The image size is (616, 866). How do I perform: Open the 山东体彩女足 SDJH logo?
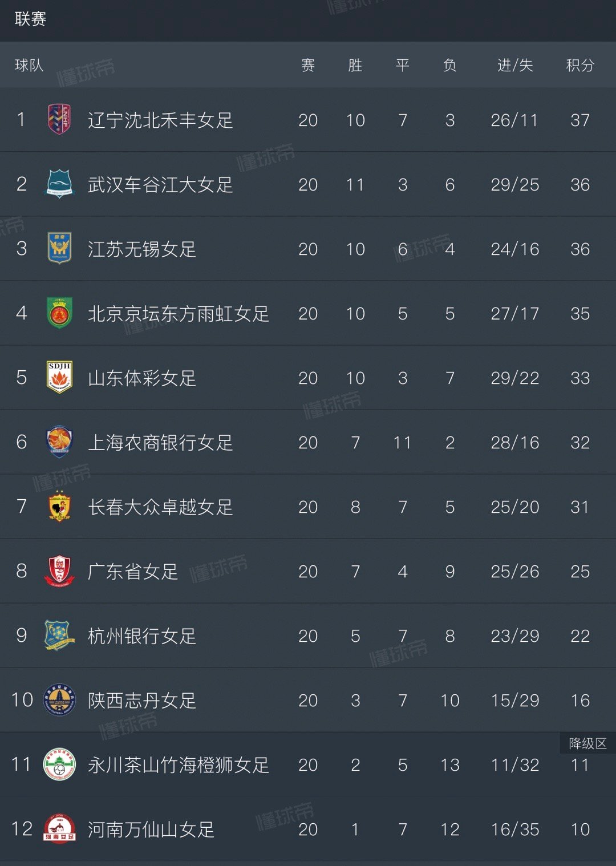point(59,377)
